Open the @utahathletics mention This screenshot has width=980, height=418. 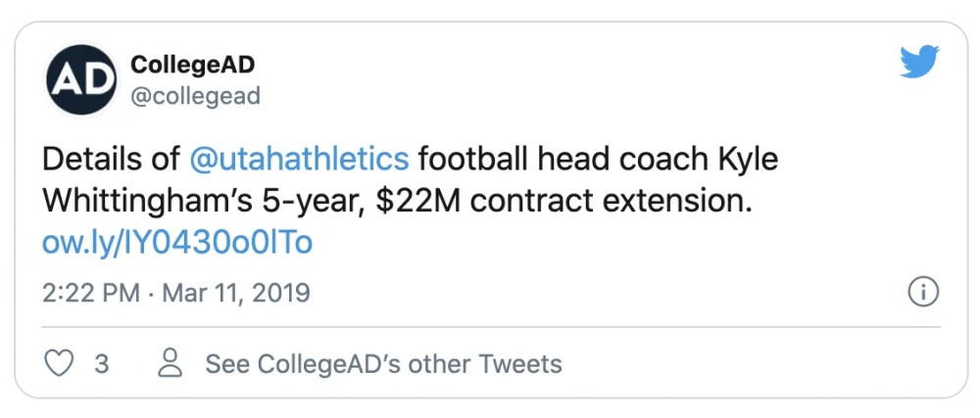[x=298, y=159]
